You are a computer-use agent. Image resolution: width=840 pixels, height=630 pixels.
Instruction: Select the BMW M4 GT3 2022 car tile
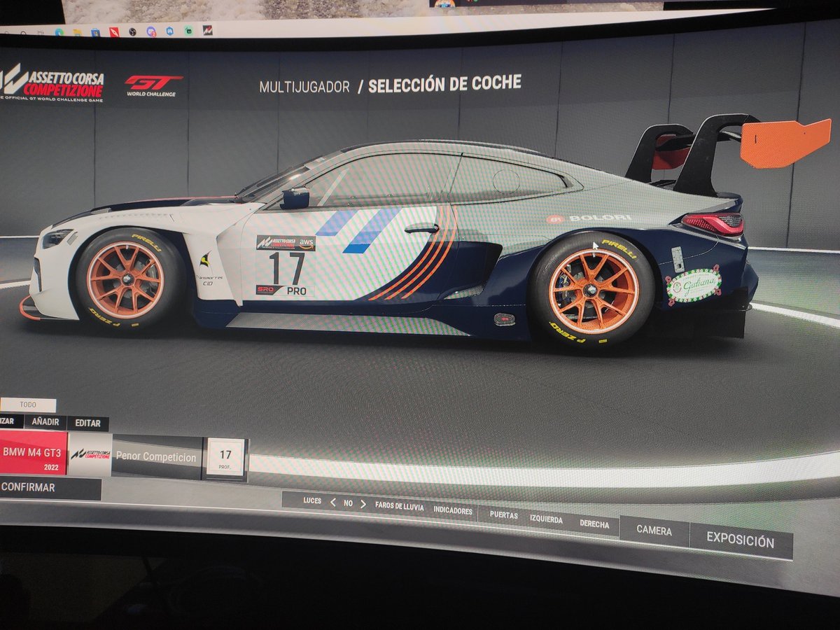(33, 453)
